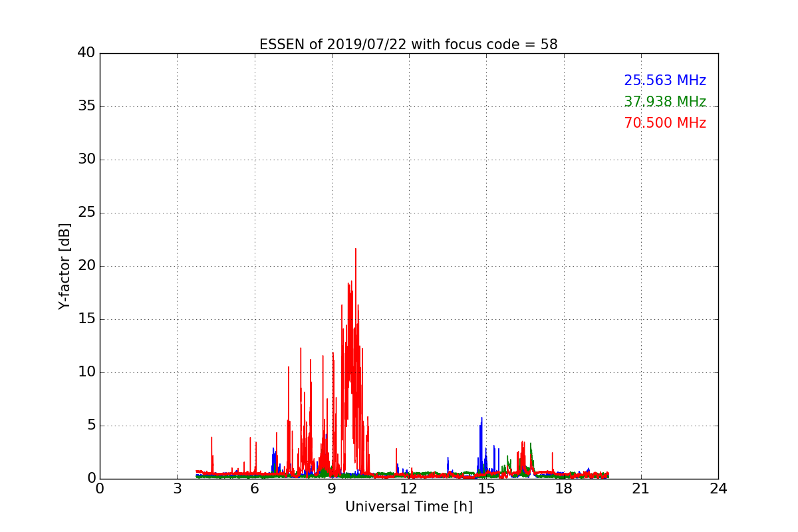
Task: Click the x-axis tick label 9
Action: click(332, 488)
